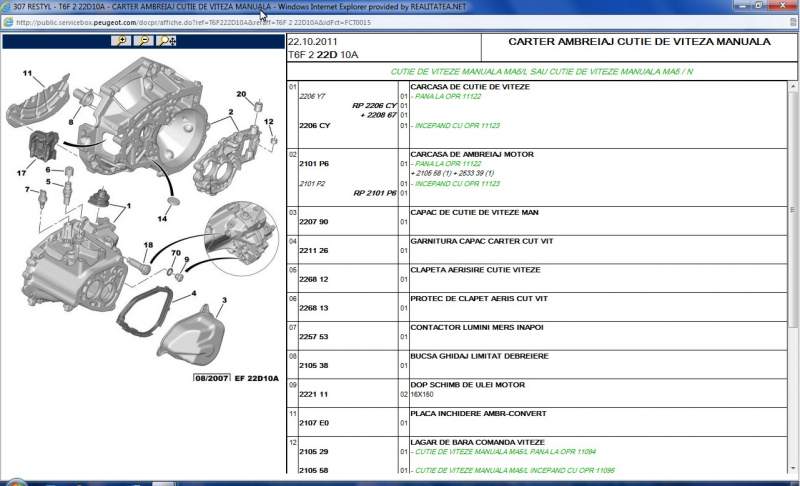
Task: Select part number 2207 90
Action: [x=314, y=222]
